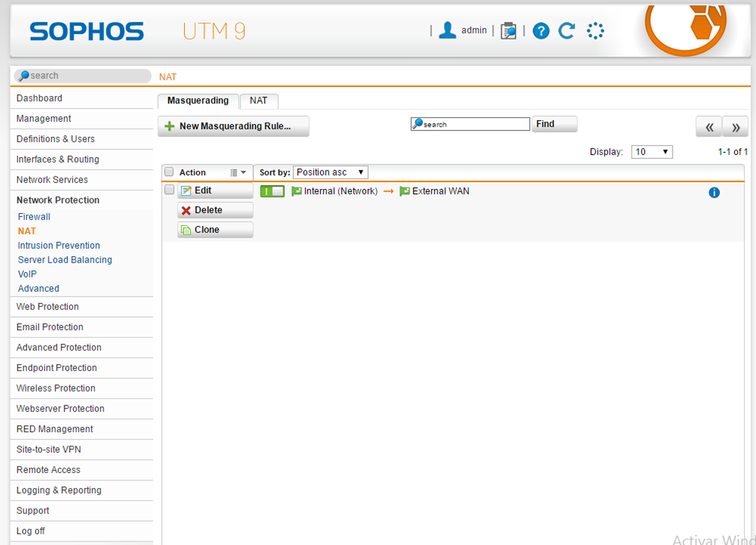
Task: Click the 1-1 of 1 page counter
Action: (733, 152)
